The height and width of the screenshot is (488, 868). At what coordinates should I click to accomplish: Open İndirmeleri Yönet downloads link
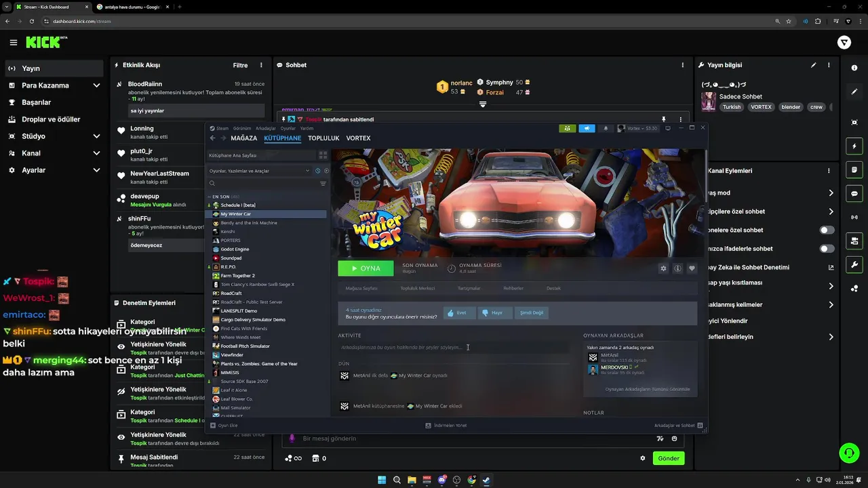tap(446, 426)
